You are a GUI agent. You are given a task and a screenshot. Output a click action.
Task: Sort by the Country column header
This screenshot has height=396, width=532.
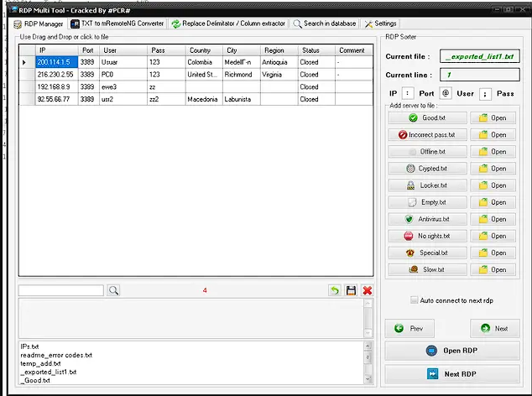click(204, 50)
